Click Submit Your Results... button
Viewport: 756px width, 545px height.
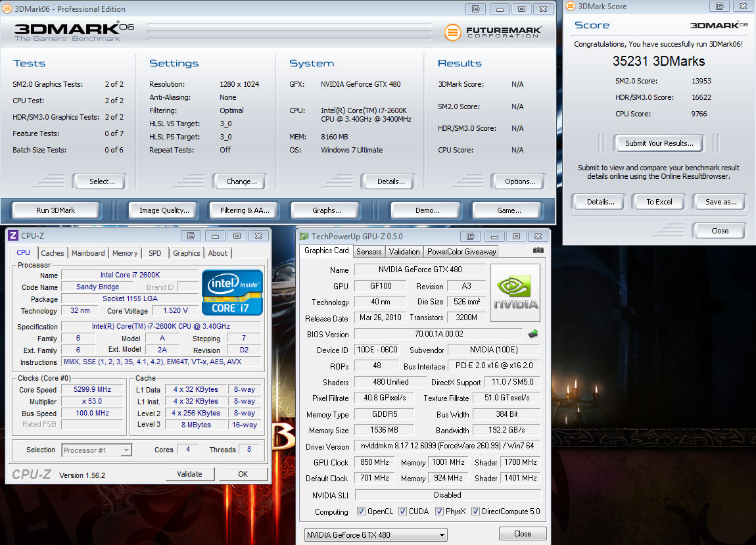[659, 143]
